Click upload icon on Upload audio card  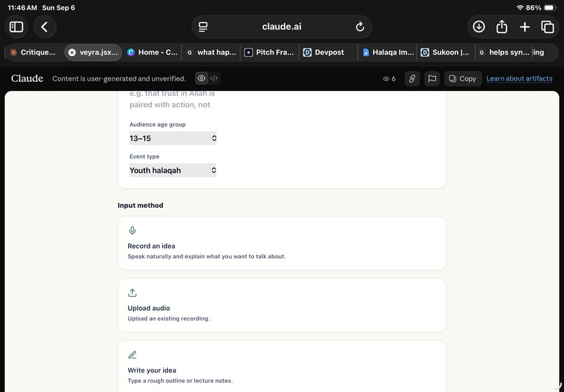[x=132, y=293]
